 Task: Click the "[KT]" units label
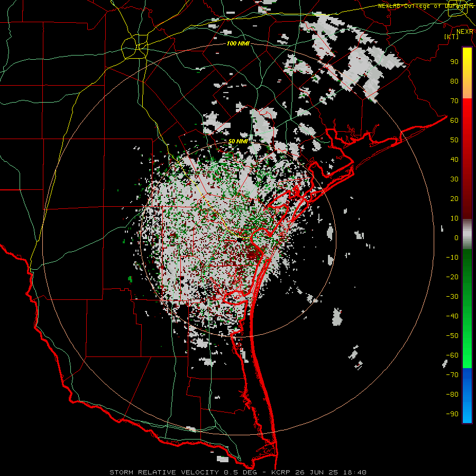pos(452,36)
